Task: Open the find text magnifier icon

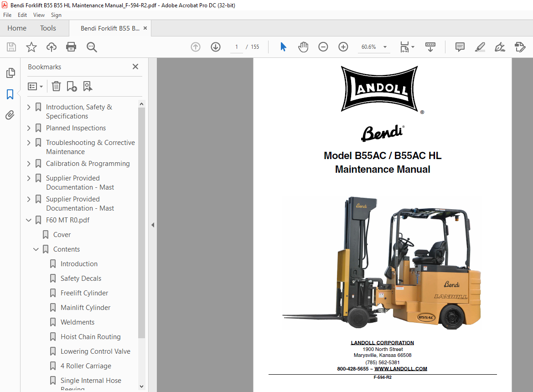Action: [92, 47]
